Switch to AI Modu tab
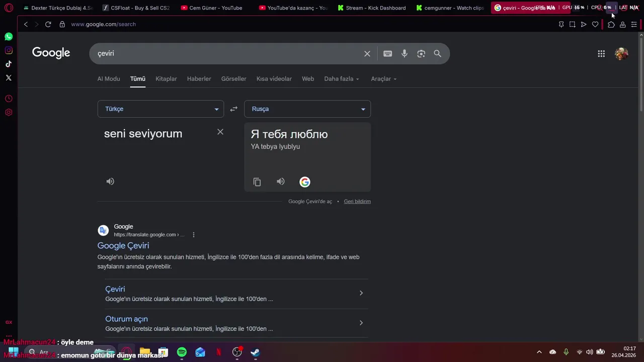This screenshot has height=362, width=644. (109, 79)
